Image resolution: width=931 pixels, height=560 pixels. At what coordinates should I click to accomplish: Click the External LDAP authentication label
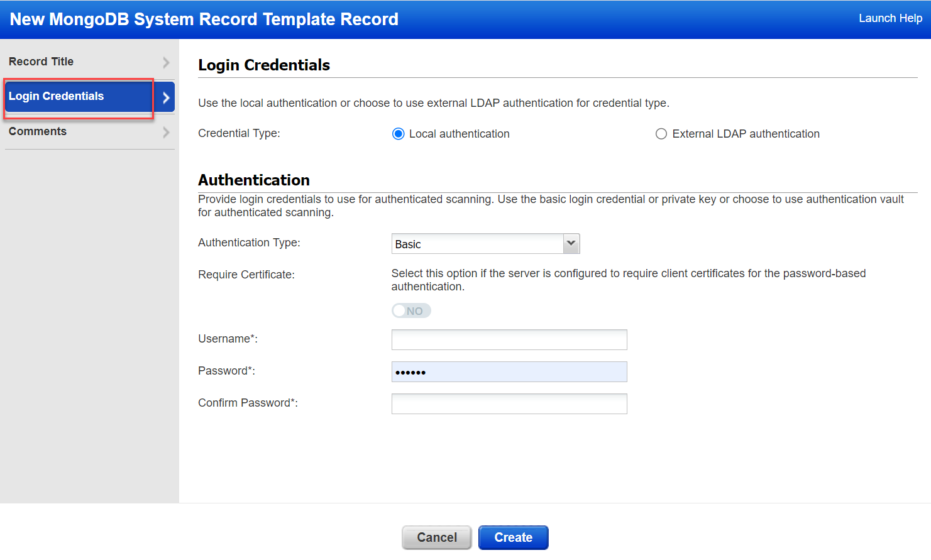pos(746,134)
